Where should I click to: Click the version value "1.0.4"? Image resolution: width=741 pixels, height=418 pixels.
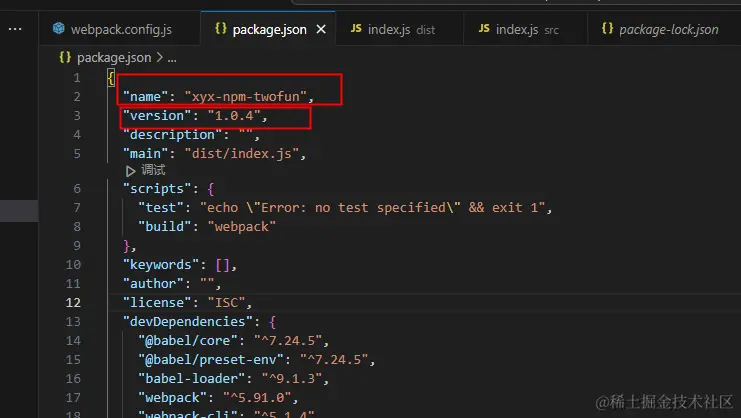(234, 115)
